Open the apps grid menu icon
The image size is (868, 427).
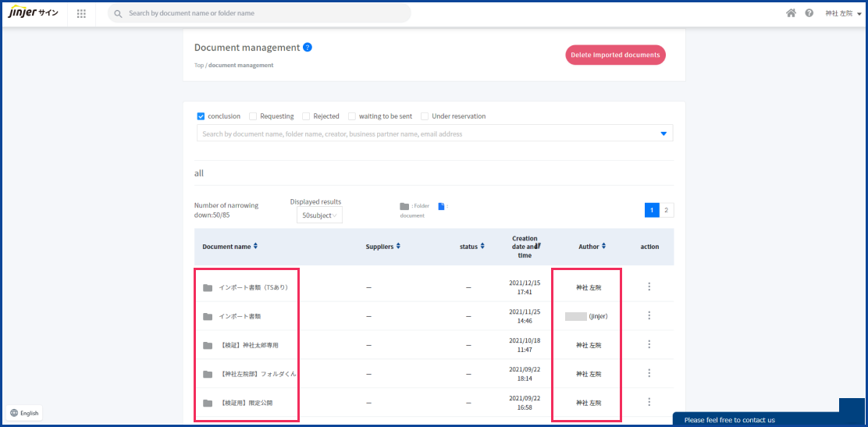[81, 13]
